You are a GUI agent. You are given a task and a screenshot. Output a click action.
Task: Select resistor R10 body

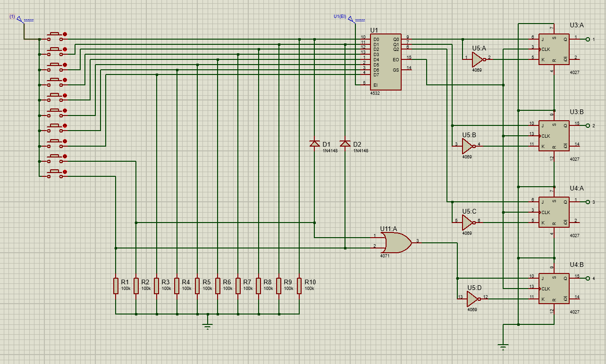299,286
